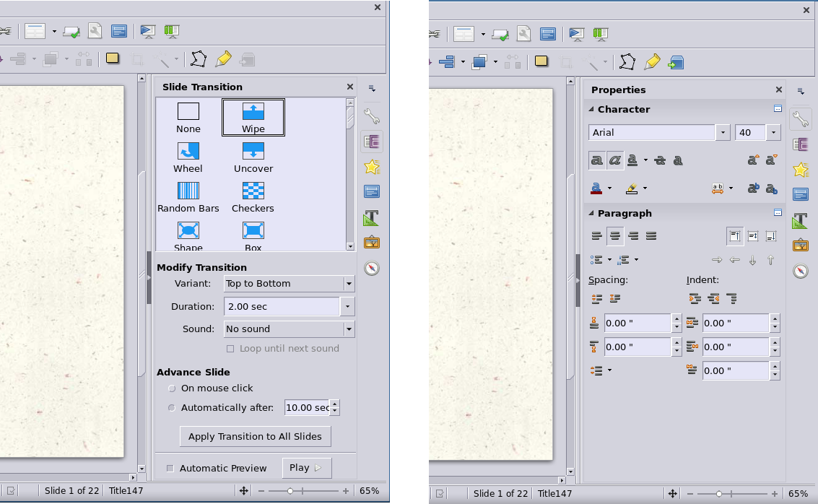Viewport: 818px width, 504px height.
Task: Apply the Highlighting Color swatch
Action: coord(632,188)
